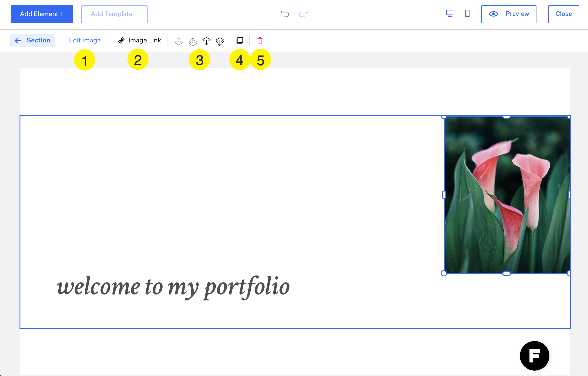Undo the last action
The image size is (588, 376).
pyautogui.click(x=285, y=14)
